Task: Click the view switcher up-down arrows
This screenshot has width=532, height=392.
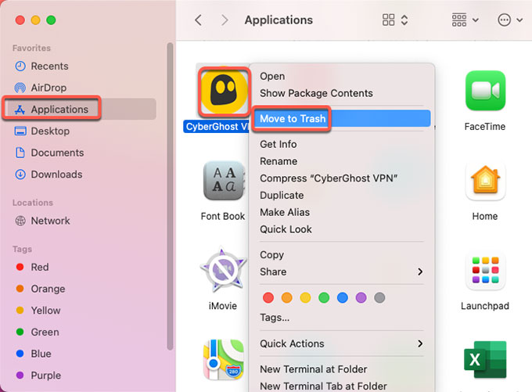Action: tap(404, 20)
